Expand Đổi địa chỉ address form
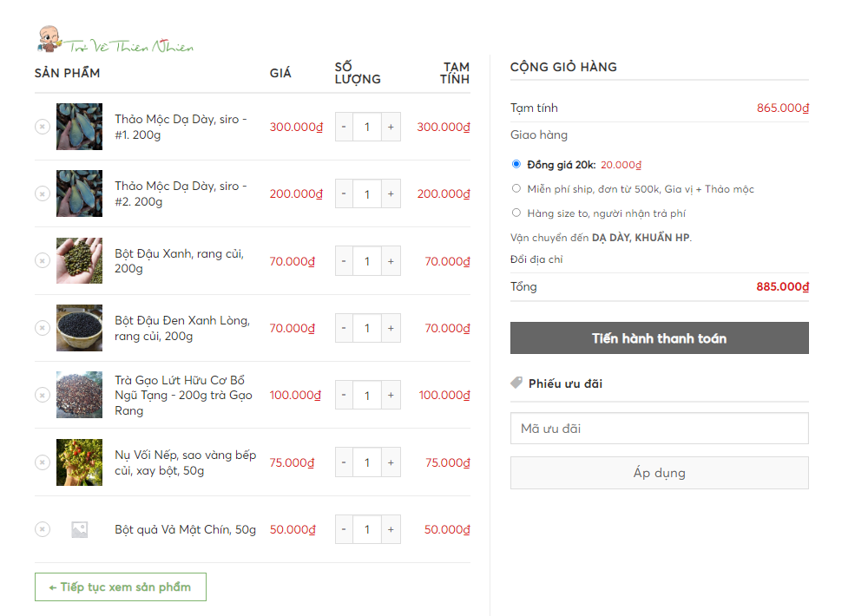 (x=536, y=259)
